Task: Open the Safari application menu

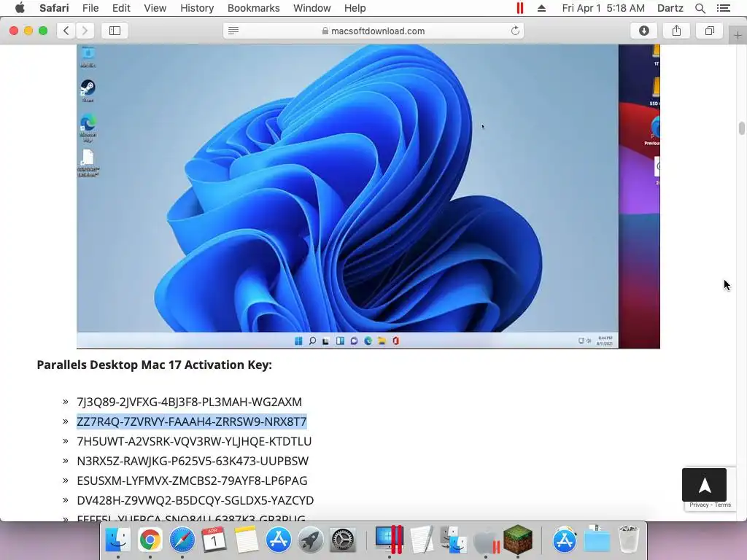Action: (54, 8)
